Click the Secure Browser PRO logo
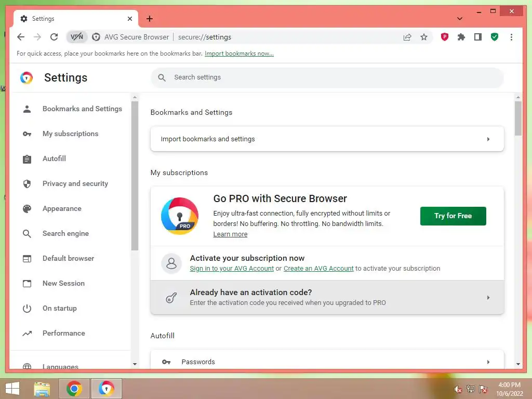Image resolution: width=532 pixels, height=399 pixels. coord(179,216)
